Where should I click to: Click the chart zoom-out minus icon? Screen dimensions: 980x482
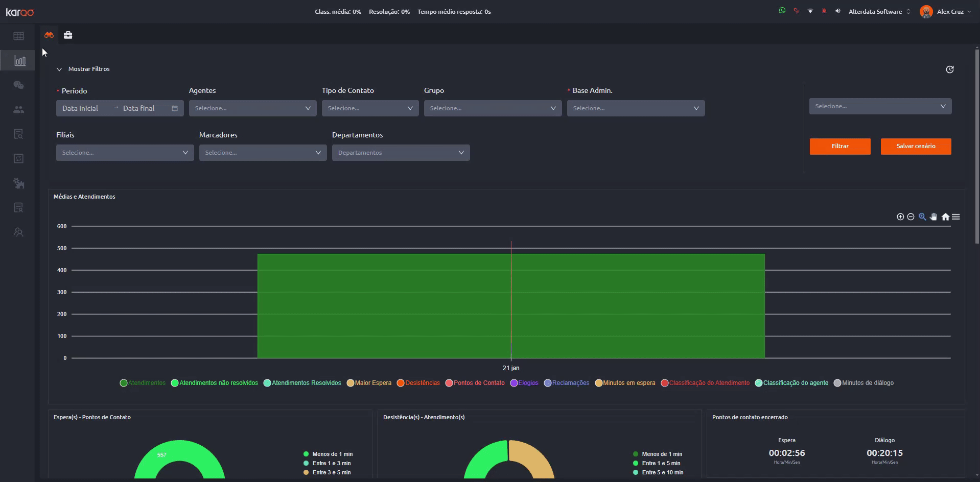[x=911, y=217]
